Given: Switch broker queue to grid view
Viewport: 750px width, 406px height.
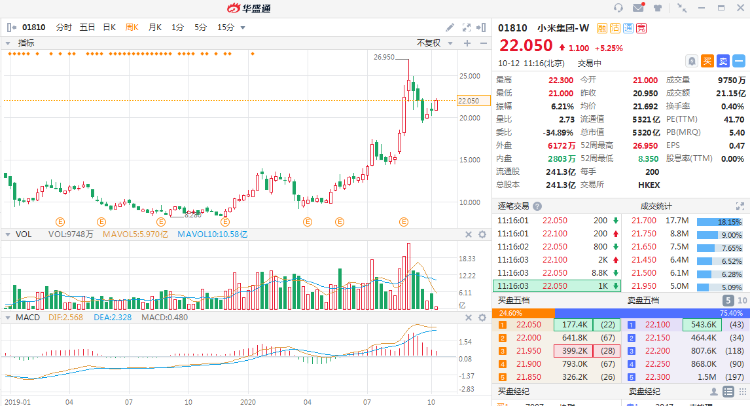Looking at the screenshot, I should [742, 392].
